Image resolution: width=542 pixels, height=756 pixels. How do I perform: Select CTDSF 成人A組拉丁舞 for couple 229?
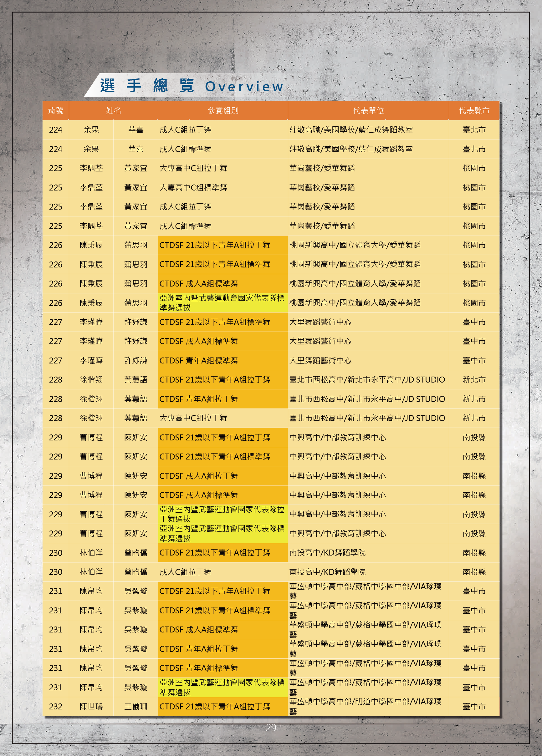[223, 476]
